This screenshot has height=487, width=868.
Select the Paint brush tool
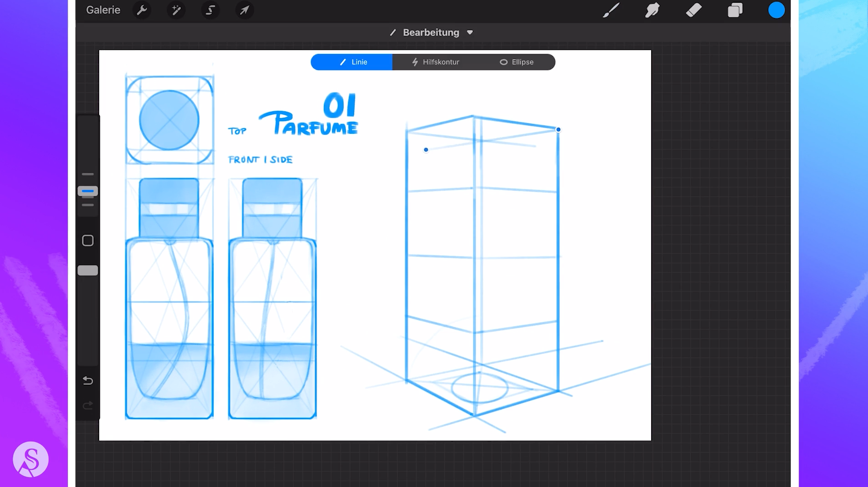[x=611, y=10]
